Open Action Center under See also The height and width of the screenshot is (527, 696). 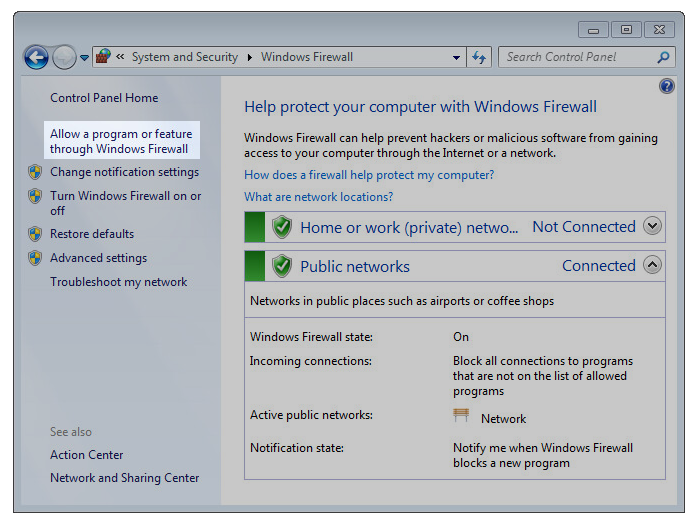tap(87, 455)
